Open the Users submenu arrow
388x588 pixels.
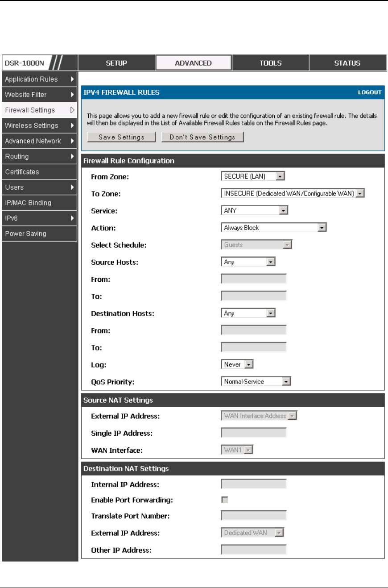pyautogui.click(x=72, y=188)
